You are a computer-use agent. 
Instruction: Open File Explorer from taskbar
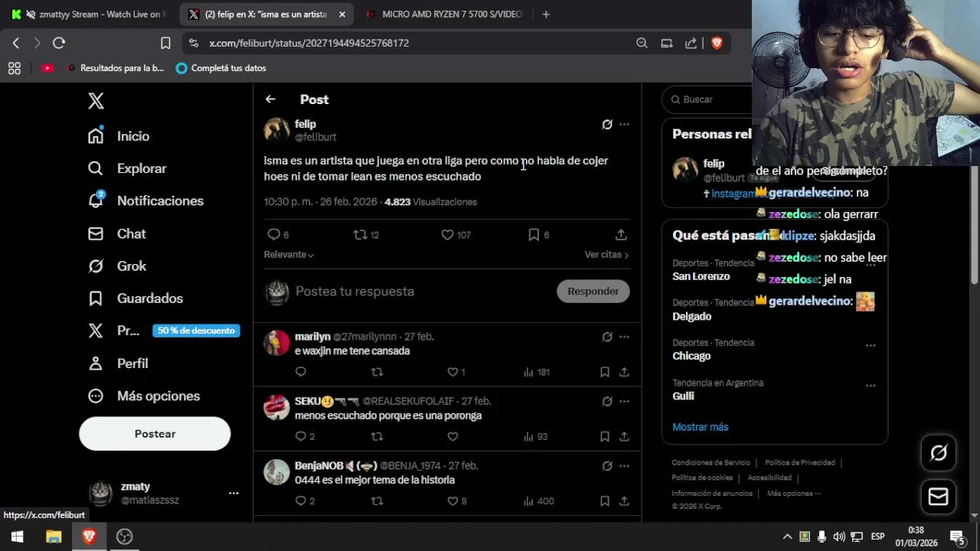pyautogui.click(x=54, y=536)
